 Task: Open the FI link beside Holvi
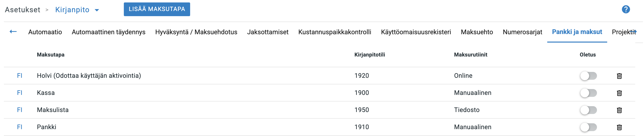[x=20, y=76]
